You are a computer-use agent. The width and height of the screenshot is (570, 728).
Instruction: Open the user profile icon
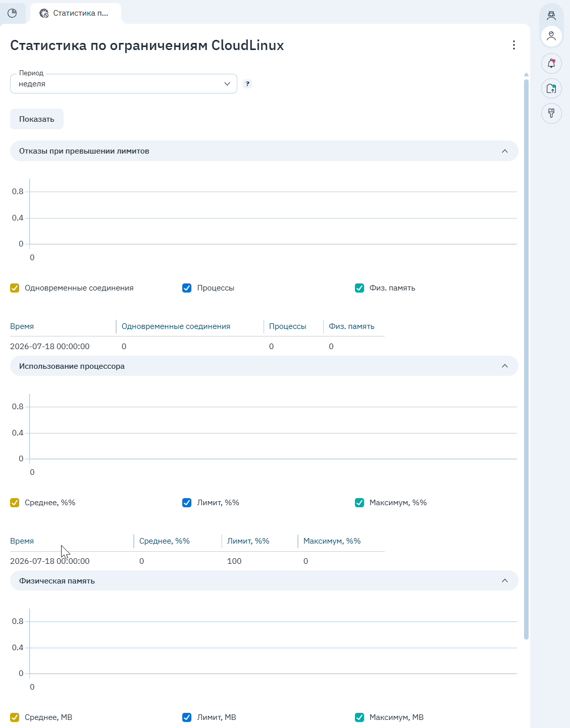pyautogui.click(x=551, y=36)
